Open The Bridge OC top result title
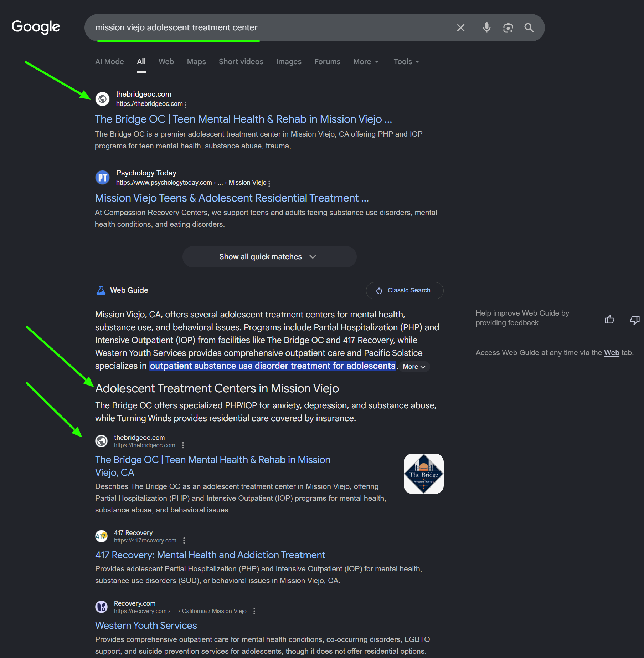 click(243, 119)
